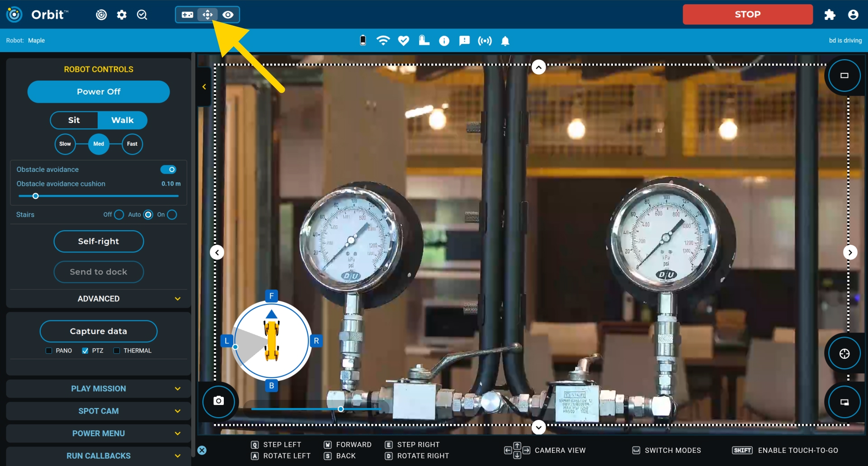Click the Wi-Fi signal status icon
The height and width of the screenshot is (466, 868).
(x=383, y=41)
